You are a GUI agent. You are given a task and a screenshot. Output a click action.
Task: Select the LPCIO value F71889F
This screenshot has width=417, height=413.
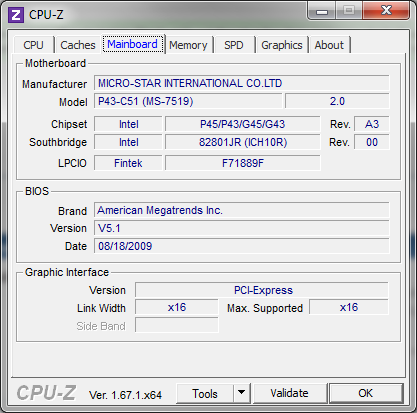(242, 163)
